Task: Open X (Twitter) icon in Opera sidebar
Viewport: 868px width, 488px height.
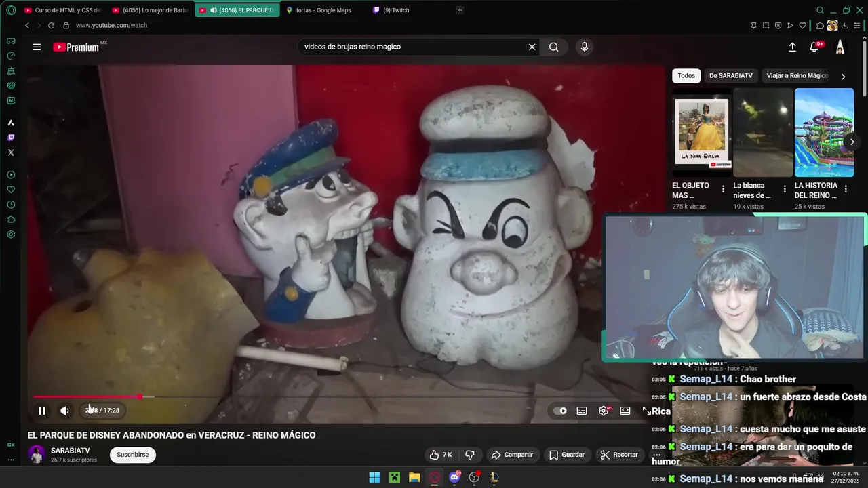Action: pyautogui.click(x=11, y=152)
